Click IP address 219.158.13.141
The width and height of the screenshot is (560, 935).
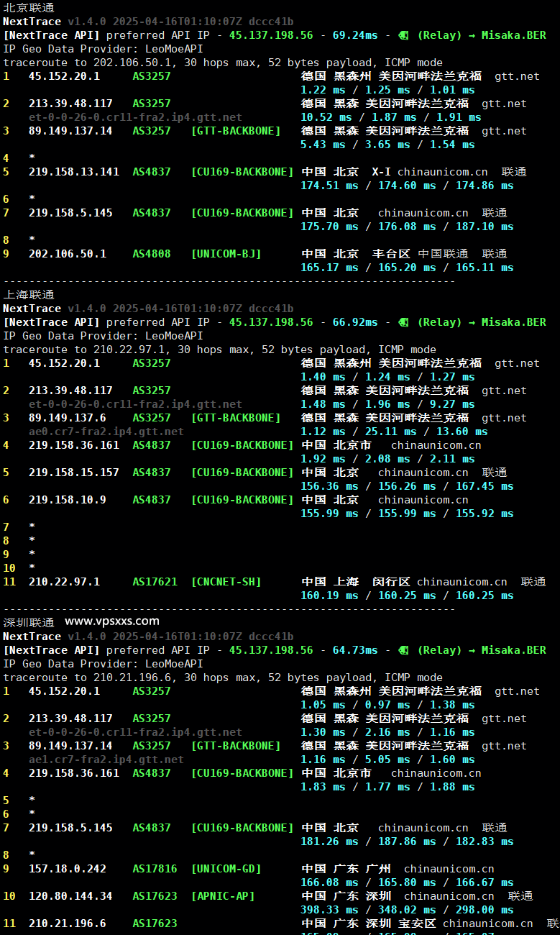point(74,172)
